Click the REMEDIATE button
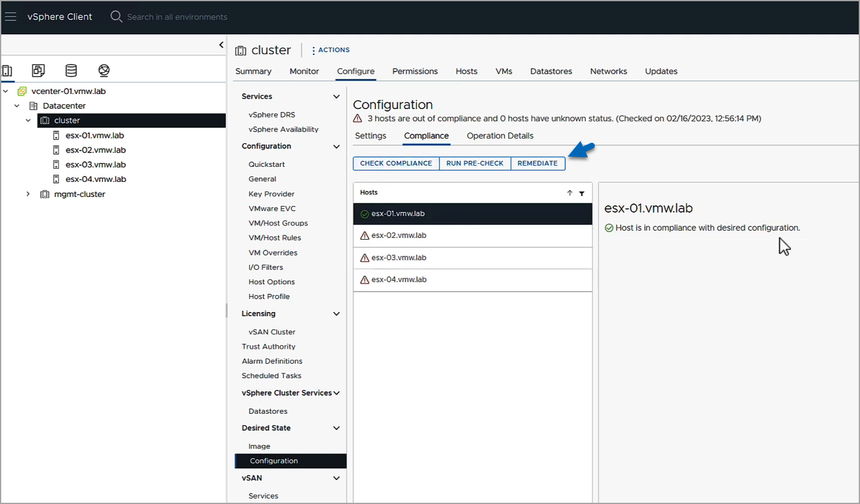 click(538, 163)
